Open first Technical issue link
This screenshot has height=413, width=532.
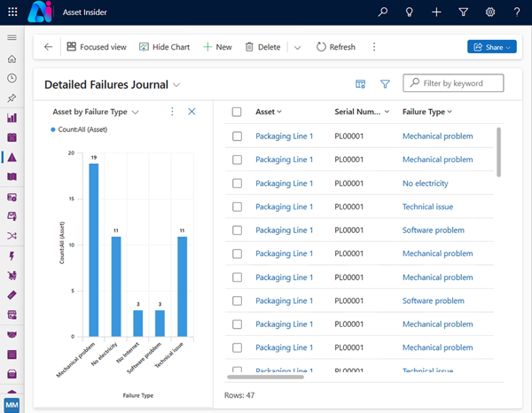click(427, 206)
